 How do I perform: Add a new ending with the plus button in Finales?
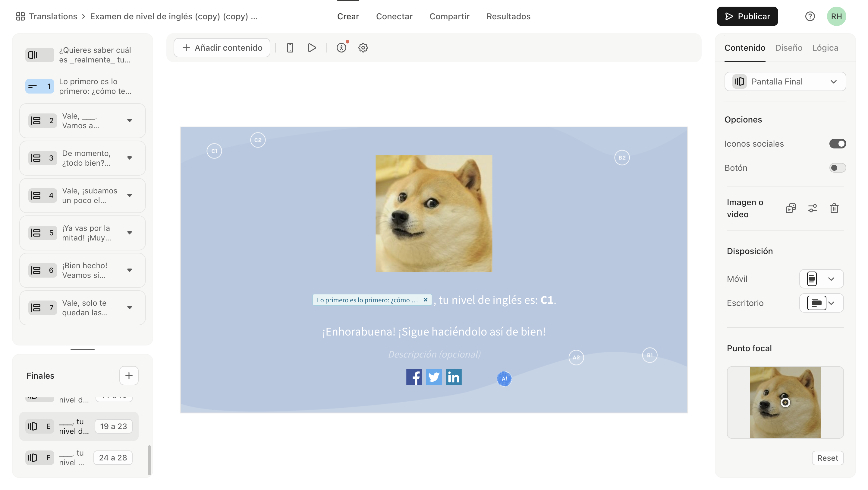[x=129, y=375]
